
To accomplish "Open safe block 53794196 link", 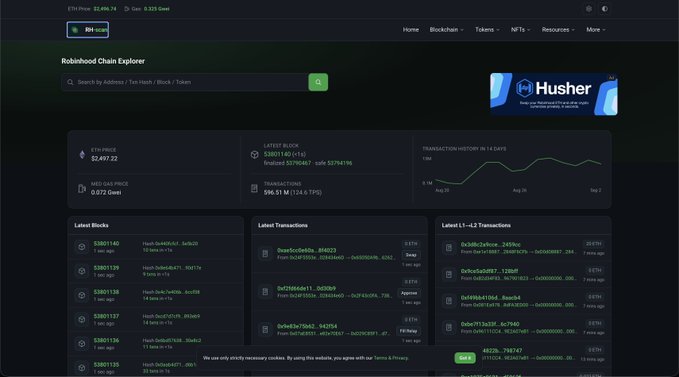I will [x=340, y=163].
